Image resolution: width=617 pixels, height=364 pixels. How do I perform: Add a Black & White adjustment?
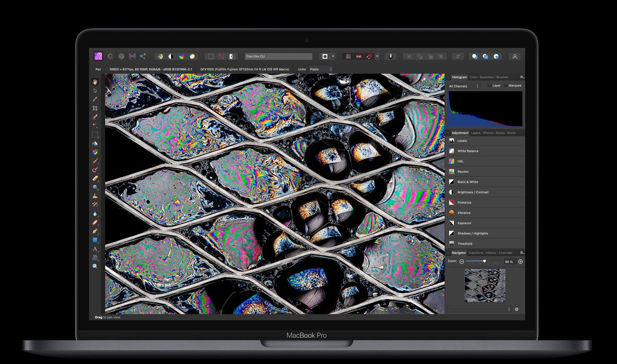click(x=467, y=182)
